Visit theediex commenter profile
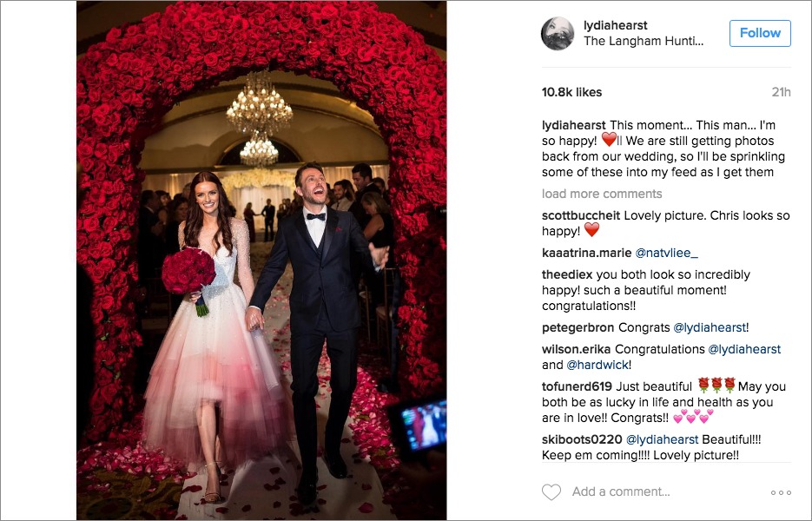Screen dimensions: 812x521 pos(567,274)
